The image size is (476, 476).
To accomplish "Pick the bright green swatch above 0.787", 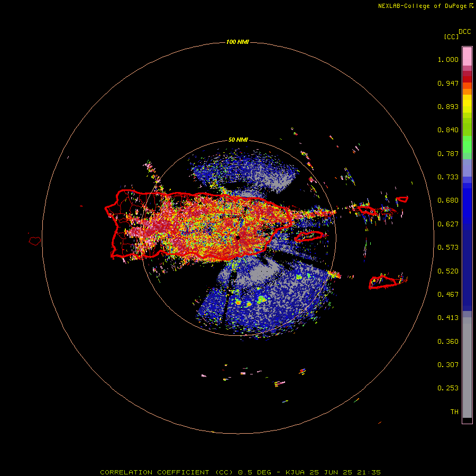I will pyautogui.click(x=467, y=144).
